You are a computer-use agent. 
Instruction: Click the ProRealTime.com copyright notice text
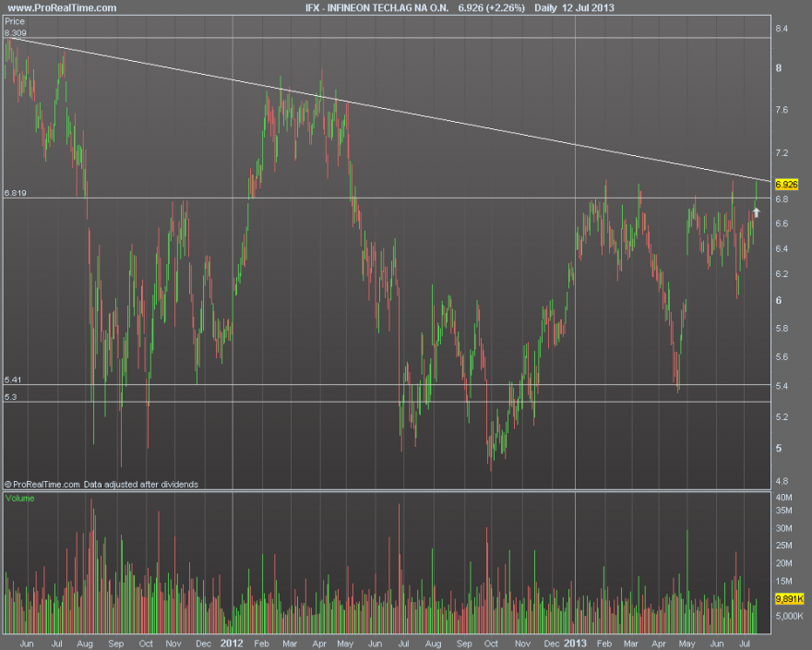[x=101, y=484]
